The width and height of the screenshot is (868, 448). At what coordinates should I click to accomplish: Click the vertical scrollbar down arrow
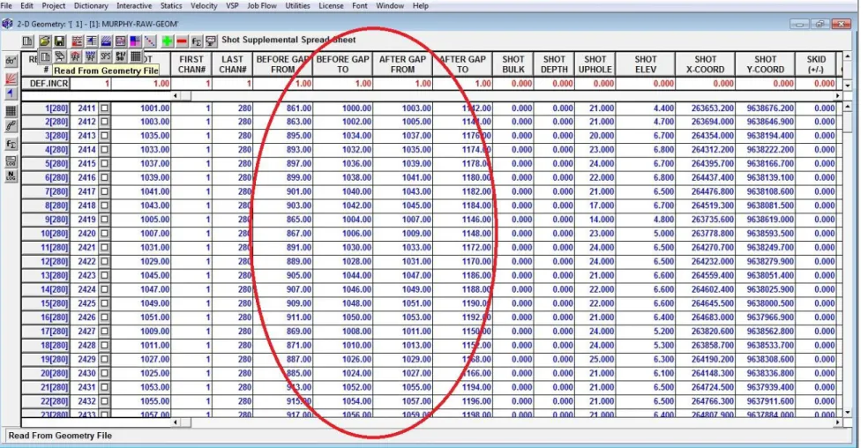(x=847, y=413)
